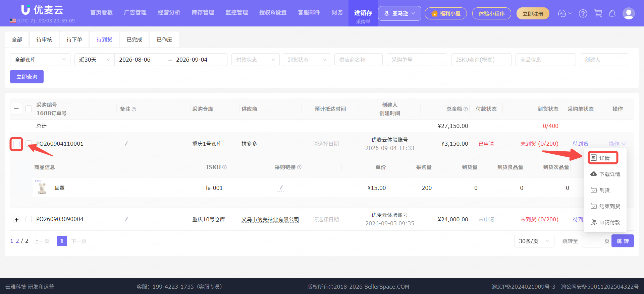The width and height of the screenshot is (644, 294).
Task: Open the 到货状态 filter dropdown
Action: pyautogui.click(x=307, y=60)
